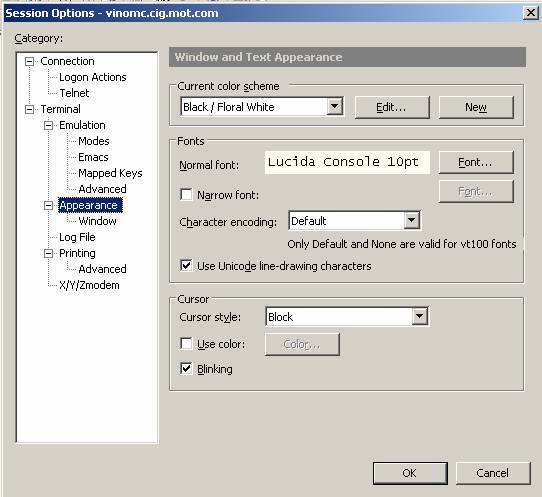The image size is (542, 497).
Task: Select Connection category
Action: click(x=67, y=62)
